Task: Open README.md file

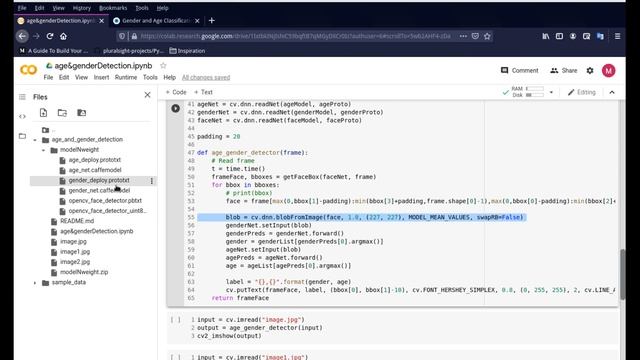Action: pos(77,221)
